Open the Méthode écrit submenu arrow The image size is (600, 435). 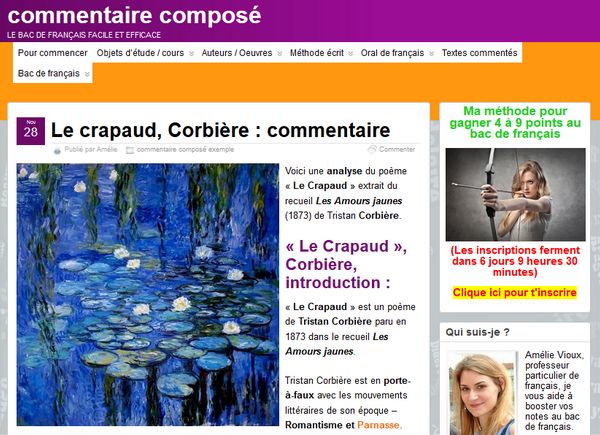click(x=351, y=54)
